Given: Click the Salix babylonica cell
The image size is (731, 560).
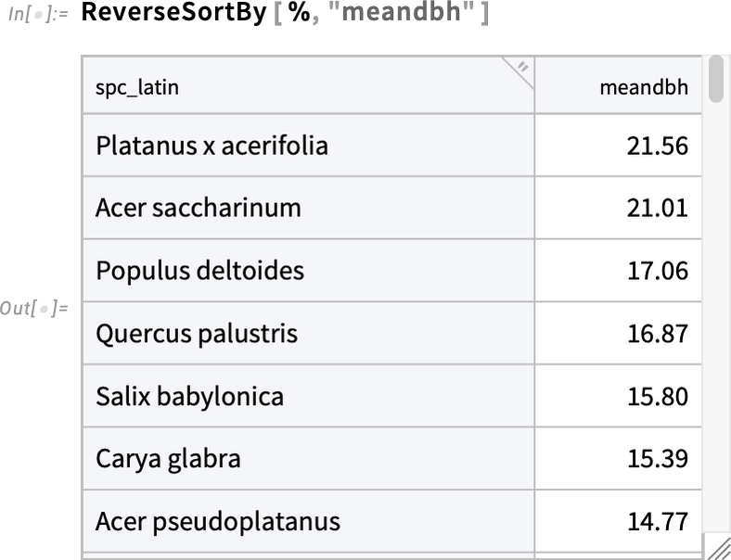Looking at the screenshot, I should (x=308, y=396).
